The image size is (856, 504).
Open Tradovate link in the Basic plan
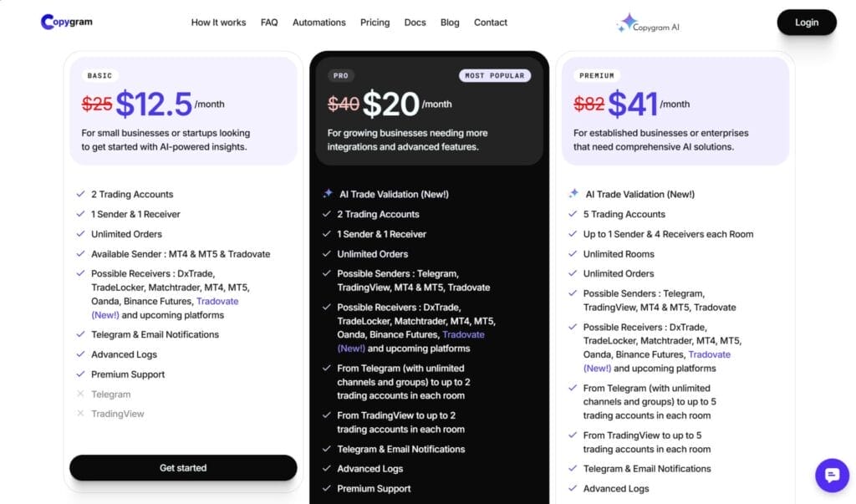(217, 301)
